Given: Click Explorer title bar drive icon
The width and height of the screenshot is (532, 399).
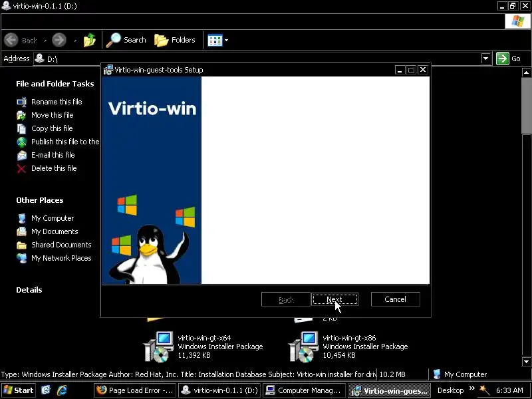Looking at the screenshot, I should coord(6,6).
